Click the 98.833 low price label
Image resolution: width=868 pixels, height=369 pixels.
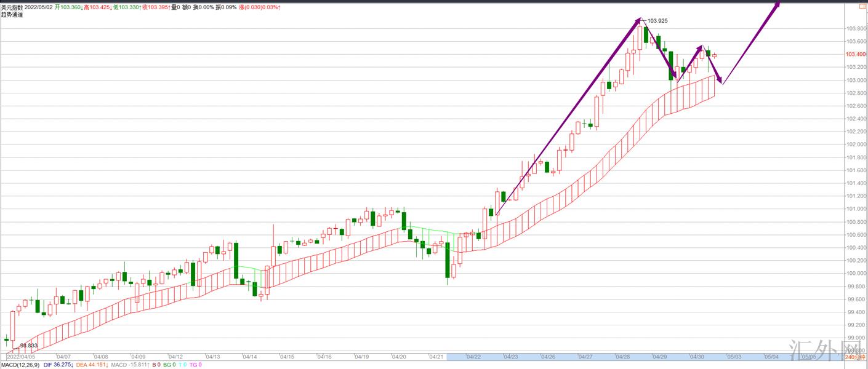(28, 346)
